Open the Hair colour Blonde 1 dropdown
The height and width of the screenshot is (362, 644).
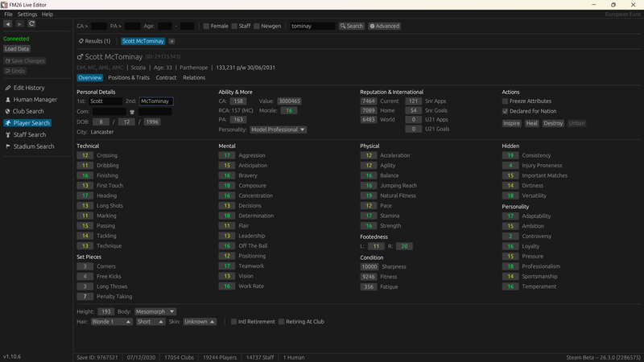coord(111,322)
